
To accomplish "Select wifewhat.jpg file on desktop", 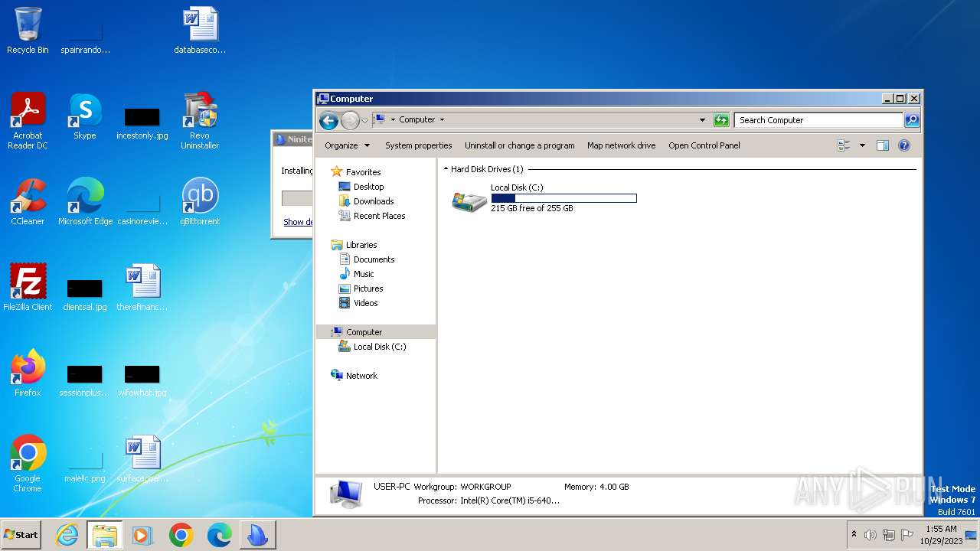I will point(142,380).
